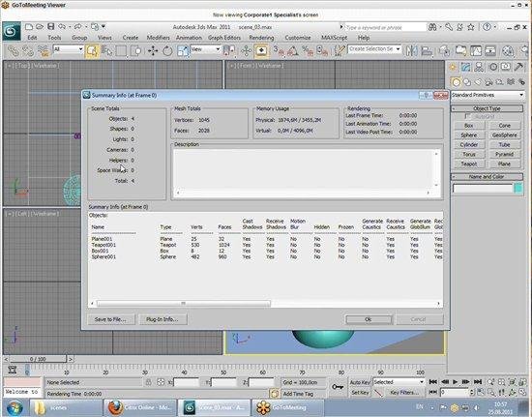The width and height of the screenshot is (532, 417).
Task: Select the Cameras category icon
Action: click(488, 82)
